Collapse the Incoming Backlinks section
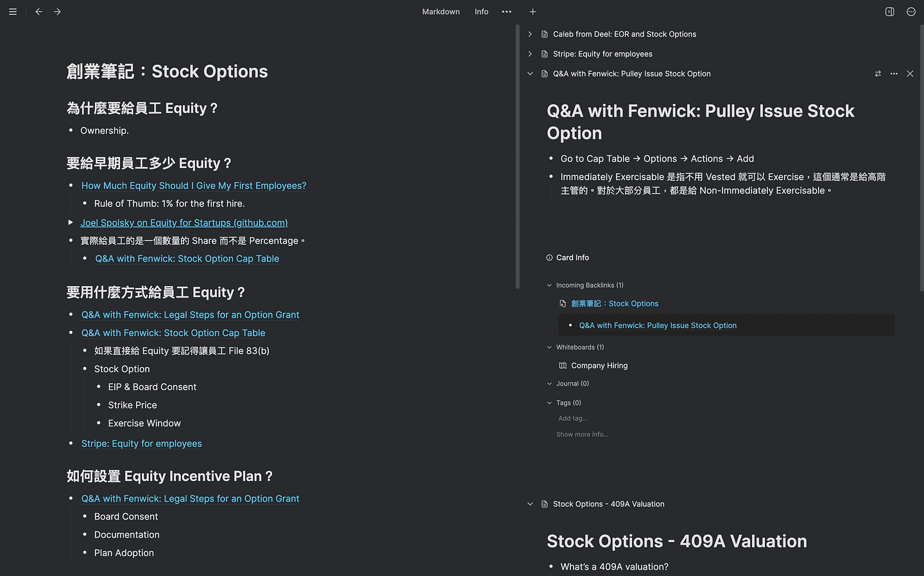 coord(549,285)
